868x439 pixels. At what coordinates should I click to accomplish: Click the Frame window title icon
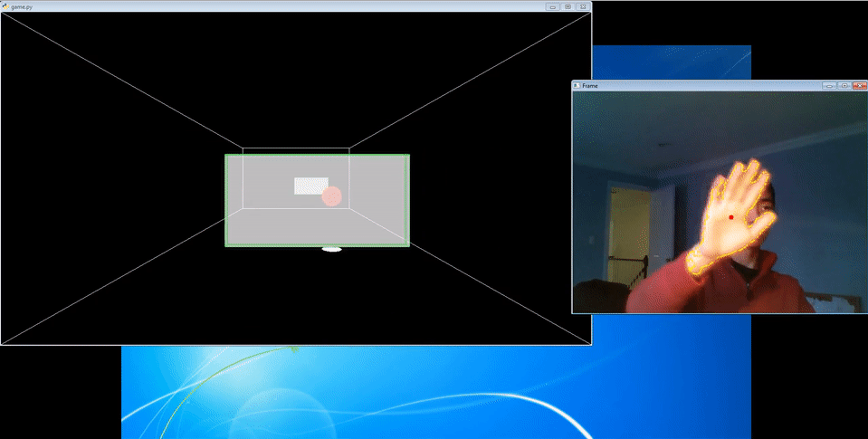[577, 86]
